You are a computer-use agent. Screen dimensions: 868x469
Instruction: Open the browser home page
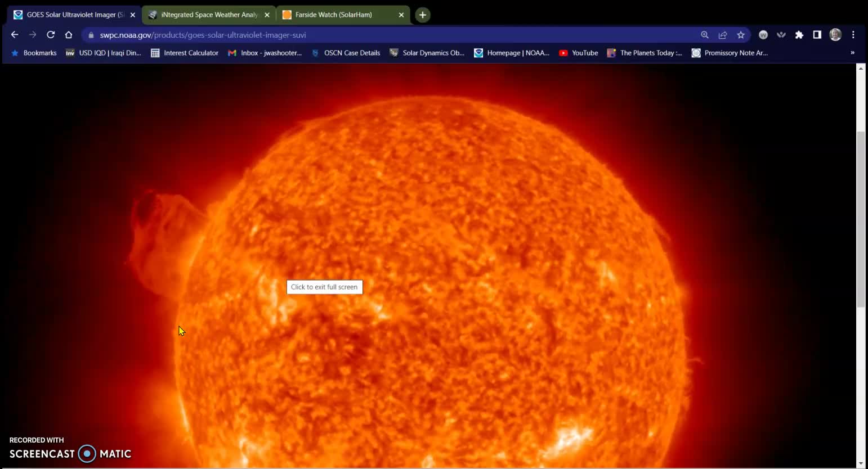69,35
